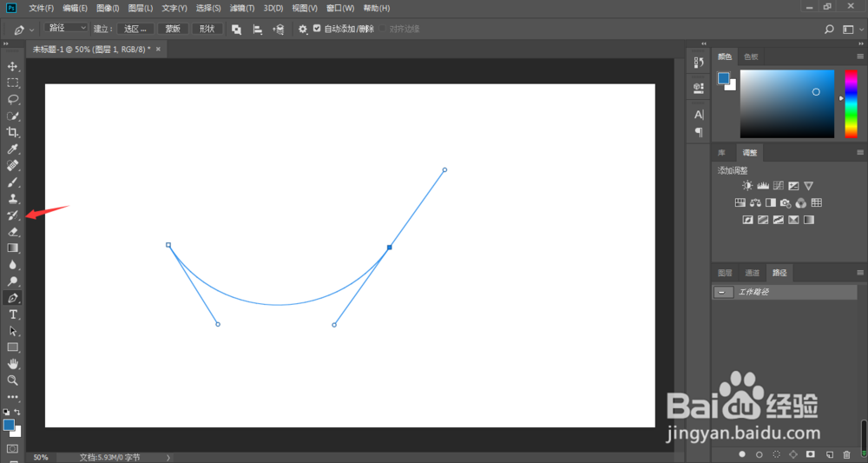The image size is (868, 463).
Task: Open the pen tool preset picker arrow
Action: tap(32, 30)
